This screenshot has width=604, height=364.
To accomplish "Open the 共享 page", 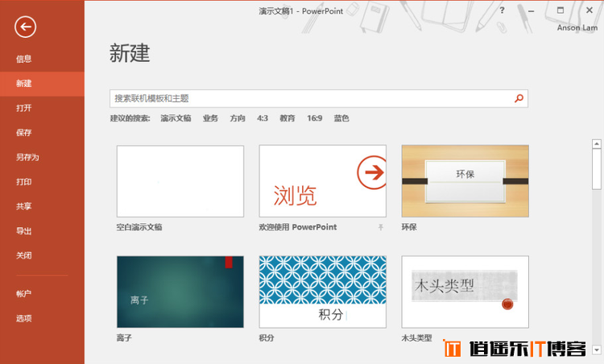I will coord(24,206).
